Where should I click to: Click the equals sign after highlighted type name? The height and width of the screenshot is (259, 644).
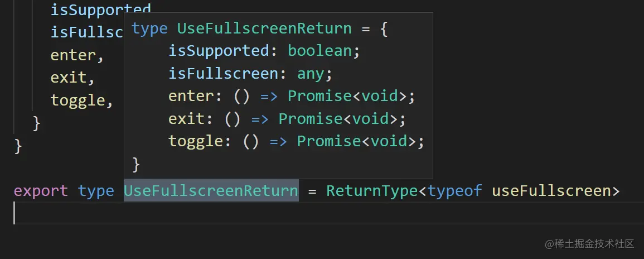pyautogui.click(x=312, y=191)
